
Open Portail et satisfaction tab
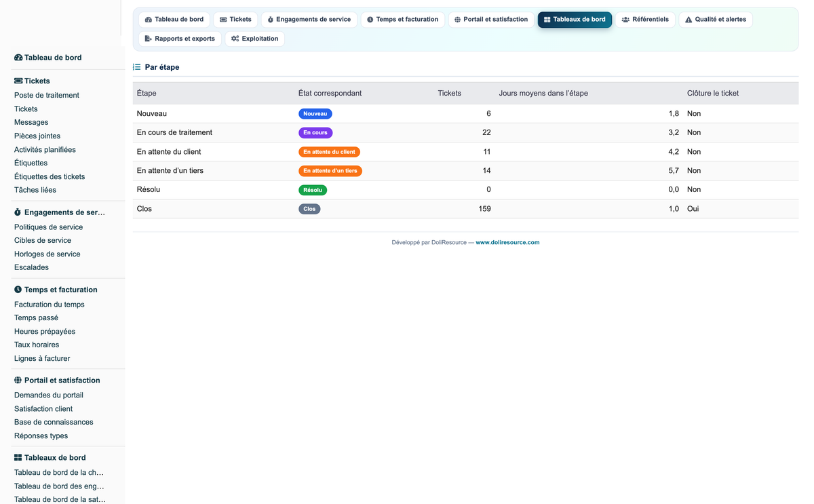tap(491, 20)
